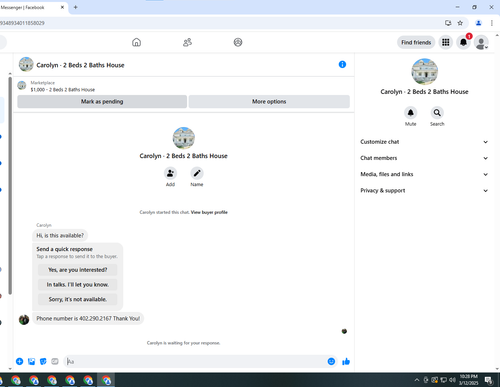Open Windows notification center icon
The width and height of the screenshot is (500, 387).
[489, 380]
